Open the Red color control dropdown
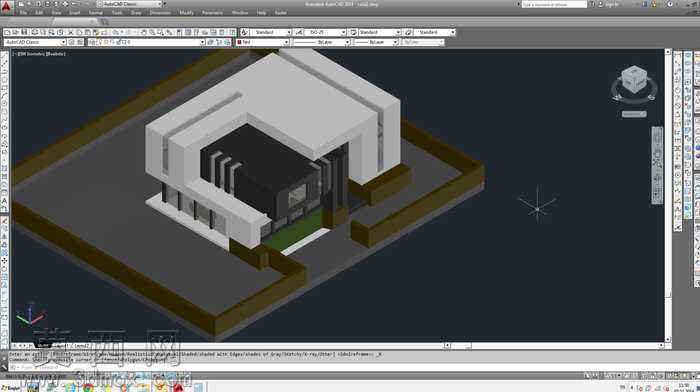Viewport: 700px width, 392px height. [286, 42]
